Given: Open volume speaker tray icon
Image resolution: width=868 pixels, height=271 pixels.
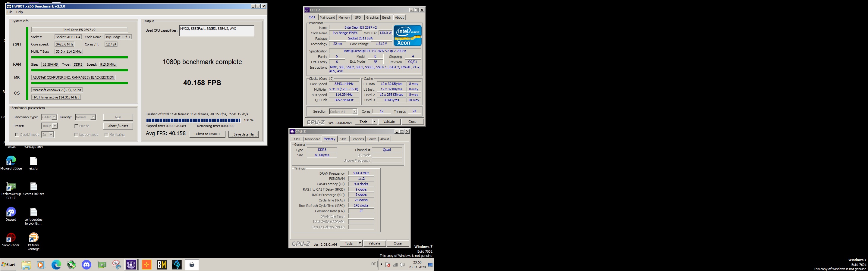Looking at the screenshot, I should tap(402, 265).
